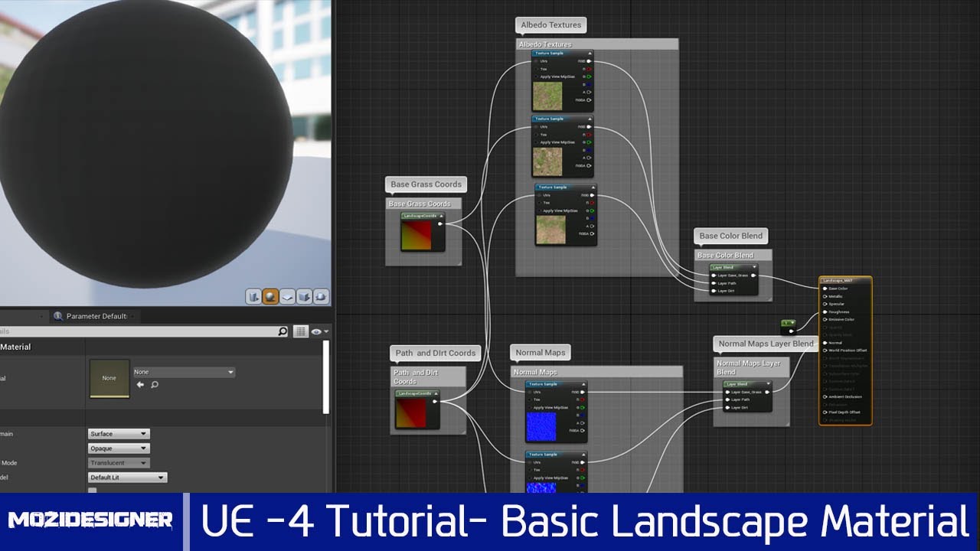Click LandscapeCoords gradient preview in Path and Dirt Coords
Viewport: 980px width, 551px height.
click(410, 413)
